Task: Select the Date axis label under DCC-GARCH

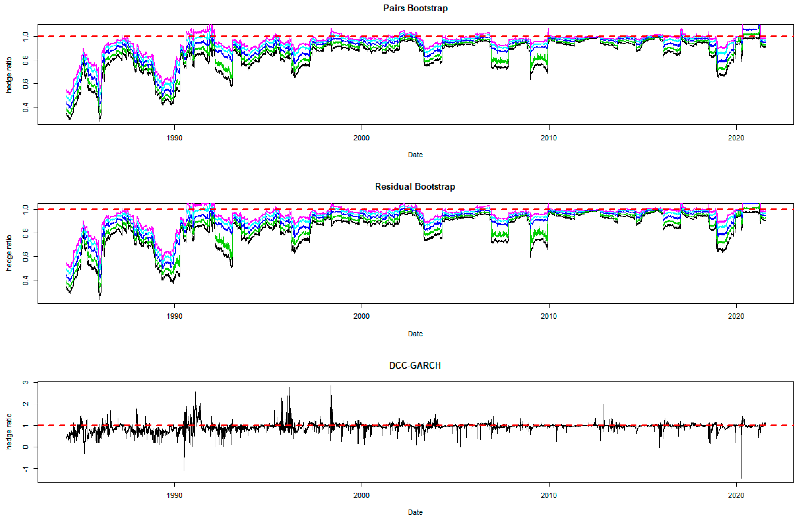Action: click(415, 512)
